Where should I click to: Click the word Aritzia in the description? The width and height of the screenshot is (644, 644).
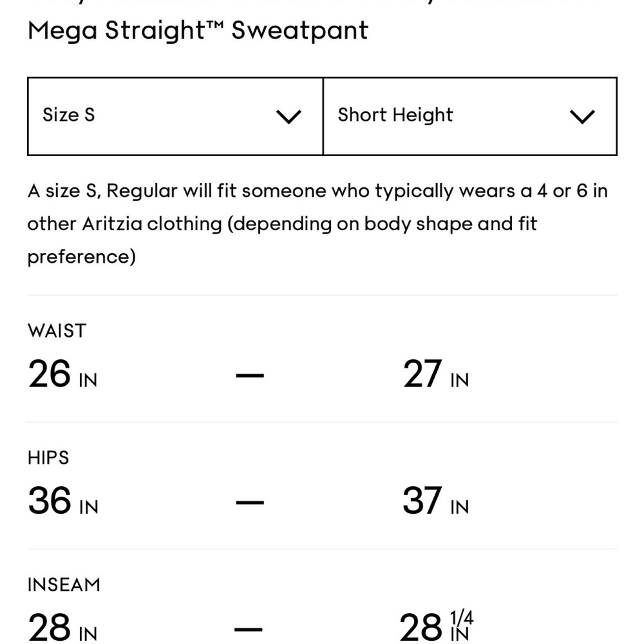coord(112,224)
